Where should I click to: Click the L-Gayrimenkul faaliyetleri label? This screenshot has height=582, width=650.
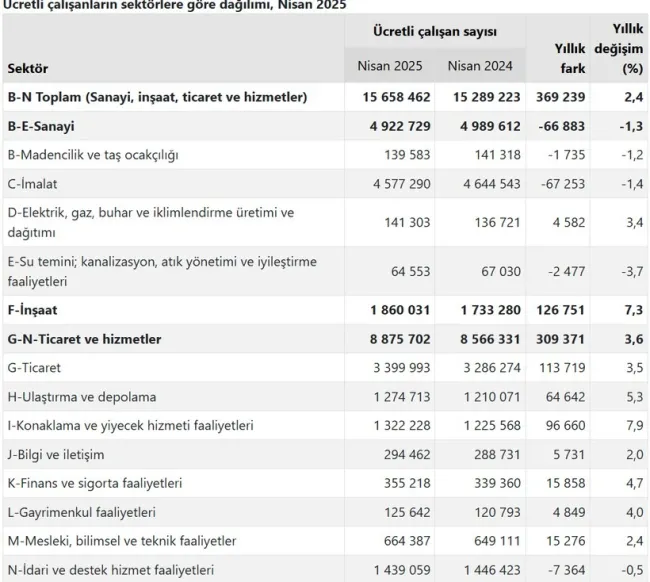(x=82, y=512)
